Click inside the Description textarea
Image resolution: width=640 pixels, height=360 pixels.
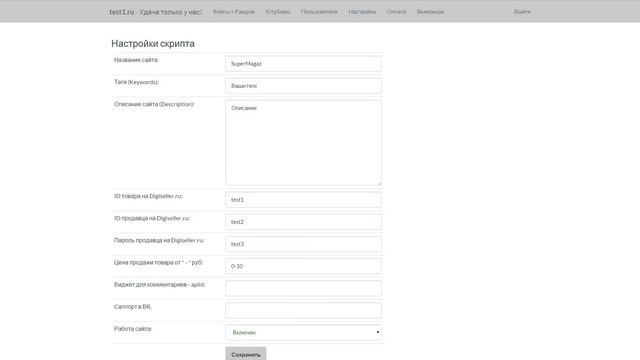tap(303, 143)
